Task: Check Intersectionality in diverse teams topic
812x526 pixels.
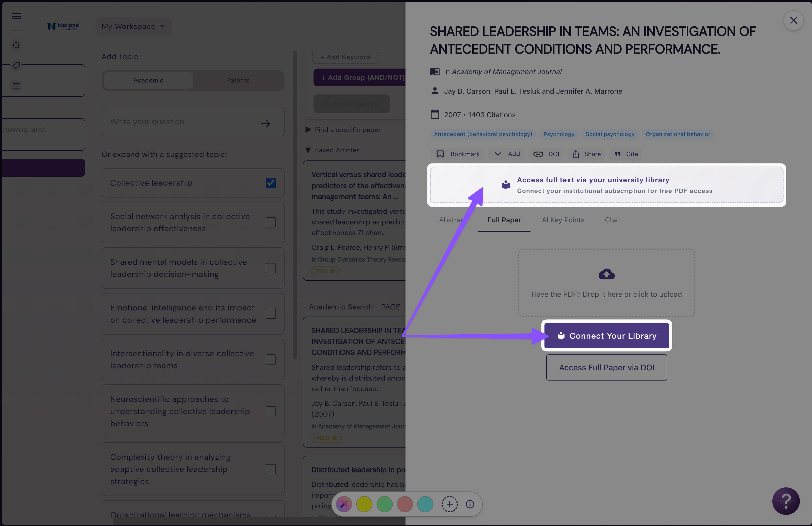Action: tap(271, 359)
